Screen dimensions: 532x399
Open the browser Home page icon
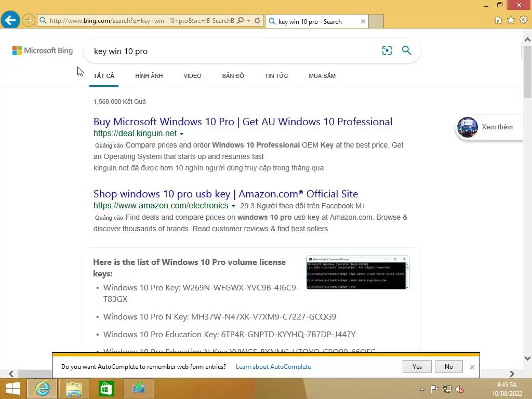coord(498,20)
